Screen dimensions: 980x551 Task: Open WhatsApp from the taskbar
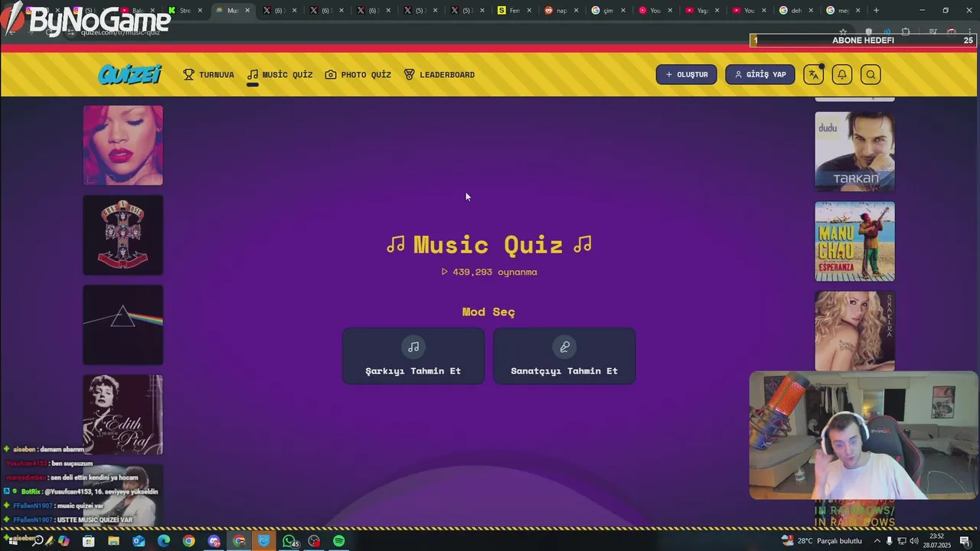pyautogui.click(x=289, y=541)
